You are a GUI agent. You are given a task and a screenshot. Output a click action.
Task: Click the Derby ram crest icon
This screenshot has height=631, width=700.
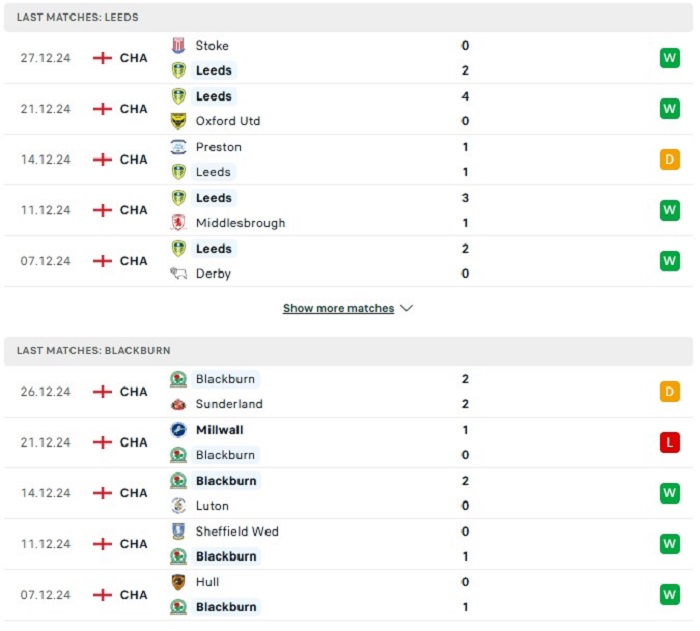[179, 273]
